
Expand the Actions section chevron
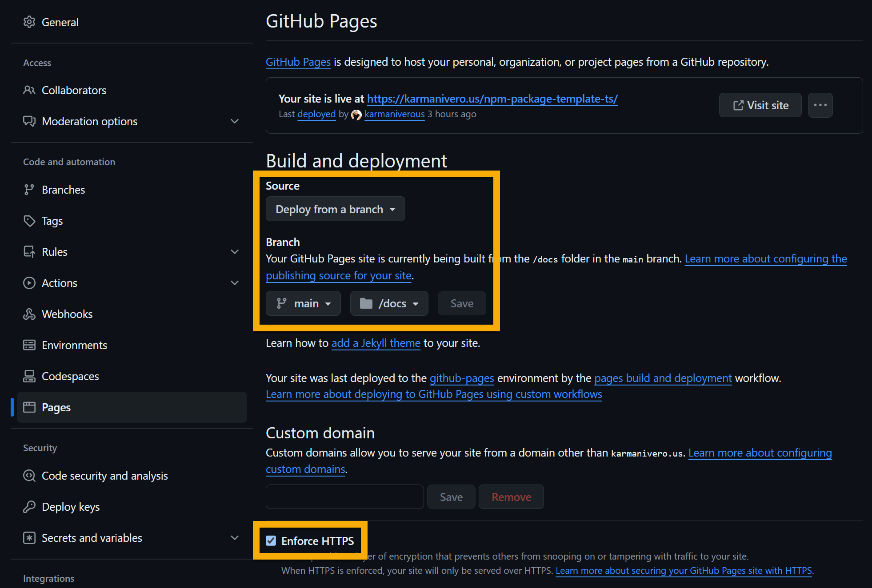(235, 283)
